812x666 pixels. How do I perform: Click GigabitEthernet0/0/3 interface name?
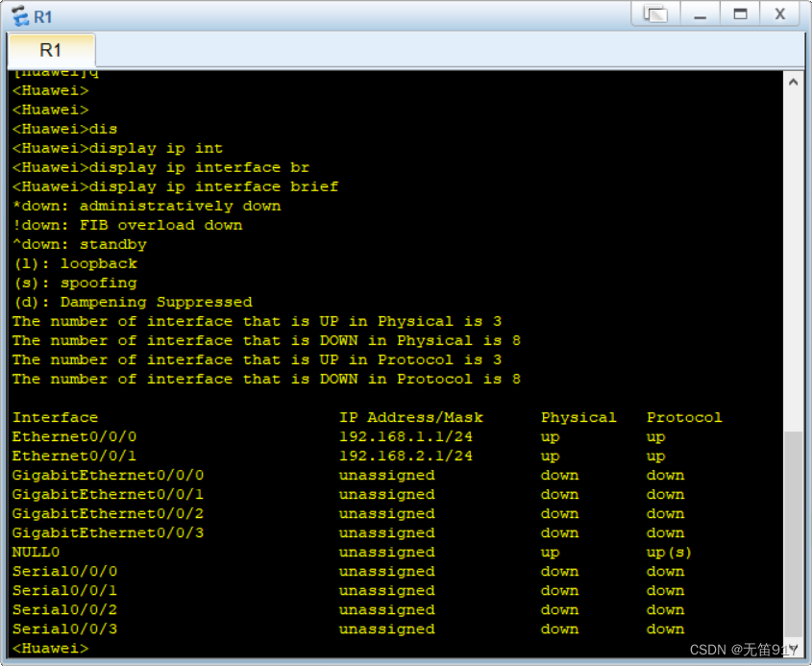point(108,533)
